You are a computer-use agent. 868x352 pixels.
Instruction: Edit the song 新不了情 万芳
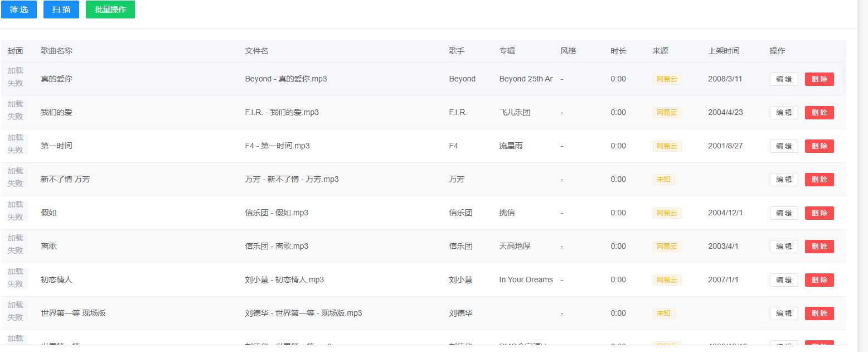pos(784,180)
